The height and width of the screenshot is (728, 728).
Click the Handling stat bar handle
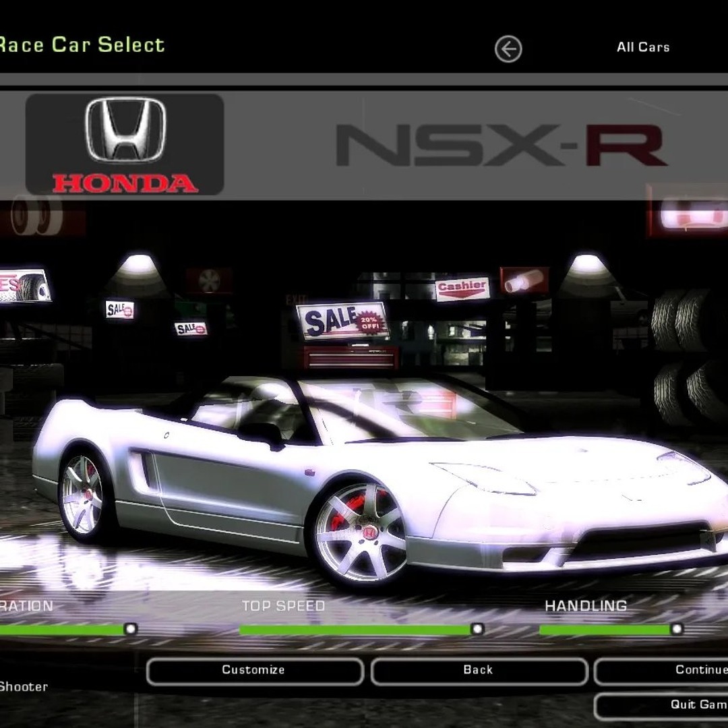point(677,629)
